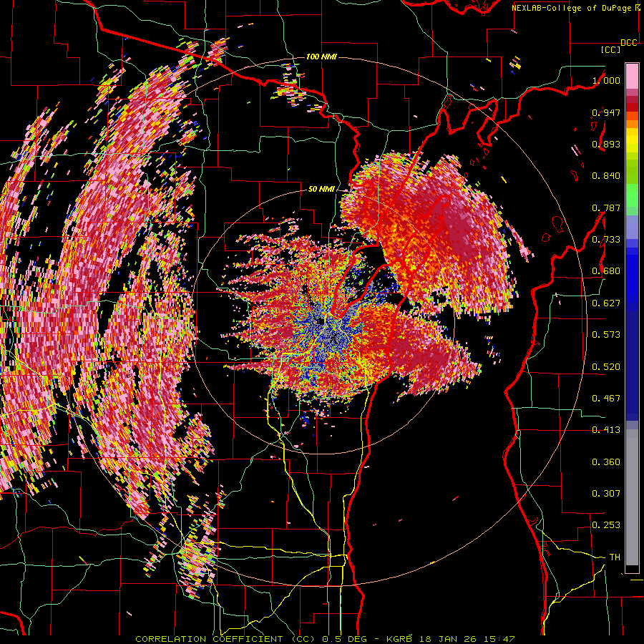This screenshot has height=644, width=644.
Task: Click the 0.573 value on the color scale
Action: click(x=606, y=335)
